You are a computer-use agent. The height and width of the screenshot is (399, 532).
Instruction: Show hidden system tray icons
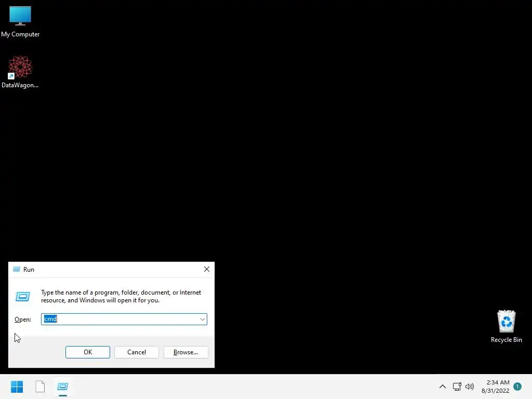[443, 387]
